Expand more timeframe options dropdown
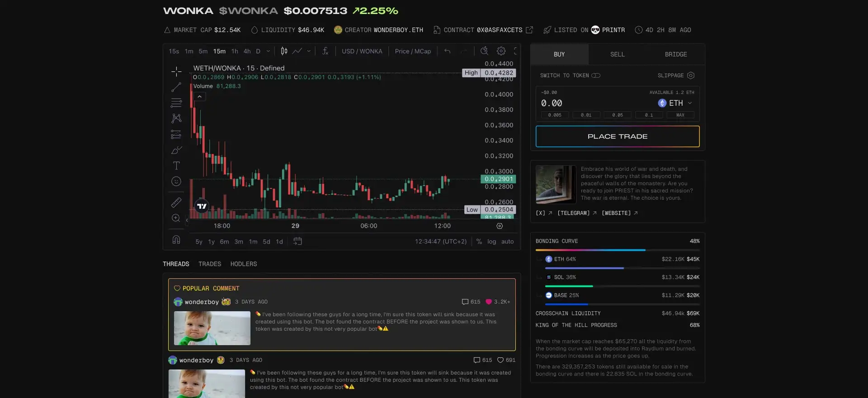 [268, 51]
